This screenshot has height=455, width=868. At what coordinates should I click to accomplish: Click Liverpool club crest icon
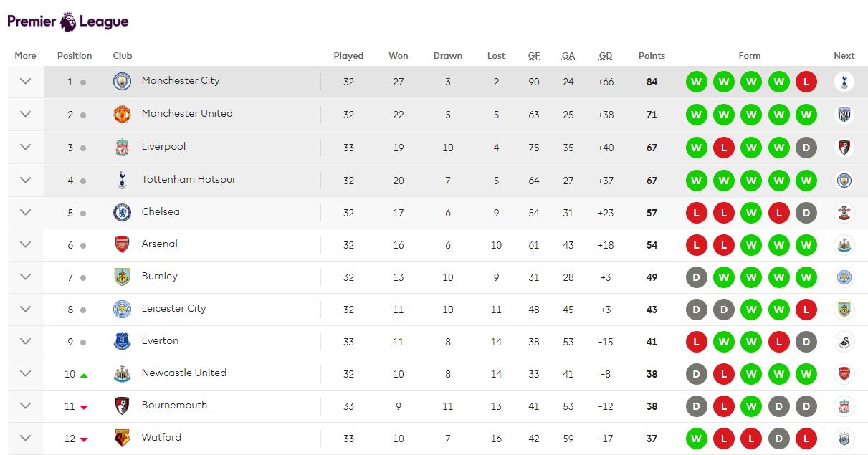coord(122,148)
